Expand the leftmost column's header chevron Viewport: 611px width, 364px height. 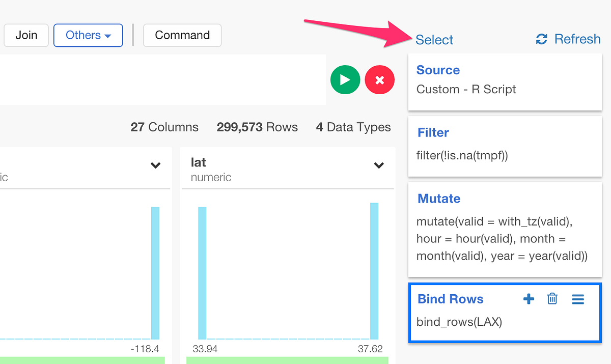tap(155, 165)
